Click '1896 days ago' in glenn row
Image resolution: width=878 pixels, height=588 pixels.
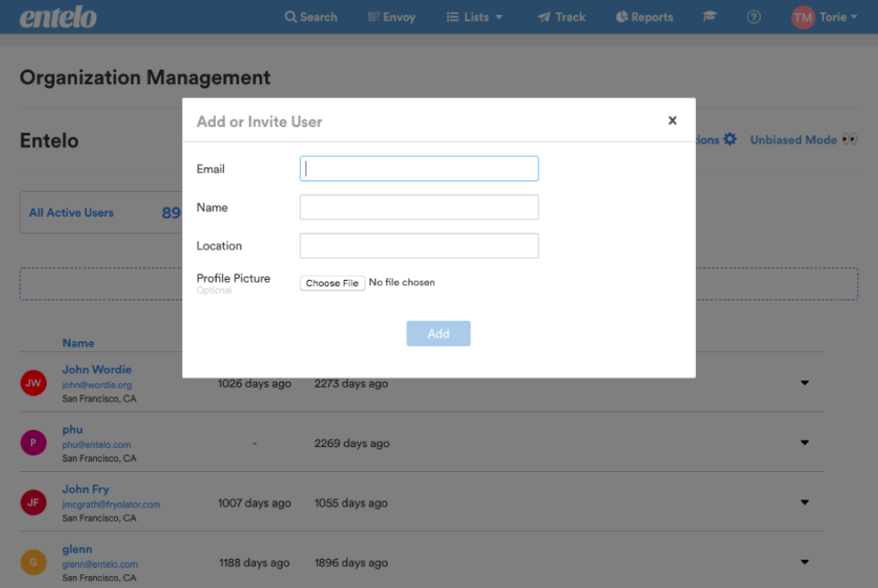click(351, 562)
